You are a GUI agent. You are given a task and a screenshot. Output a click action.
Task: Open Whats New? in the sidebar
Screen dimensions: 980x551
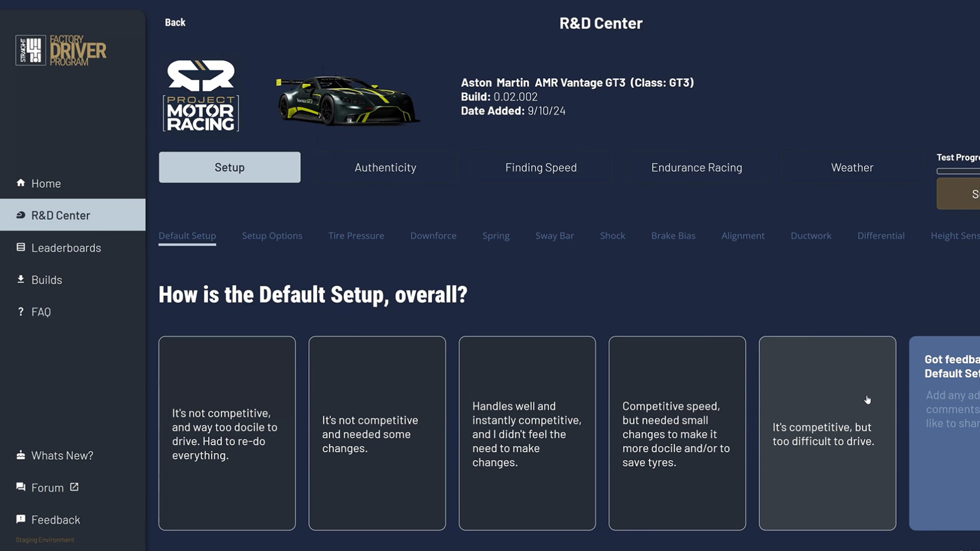point(72,455)
